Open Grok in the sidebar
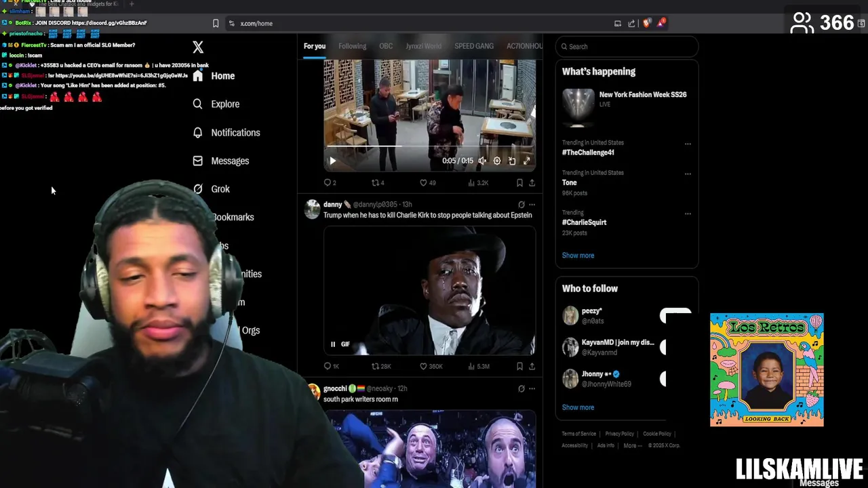Screen dimensions: 868x488 coord(211,189)
